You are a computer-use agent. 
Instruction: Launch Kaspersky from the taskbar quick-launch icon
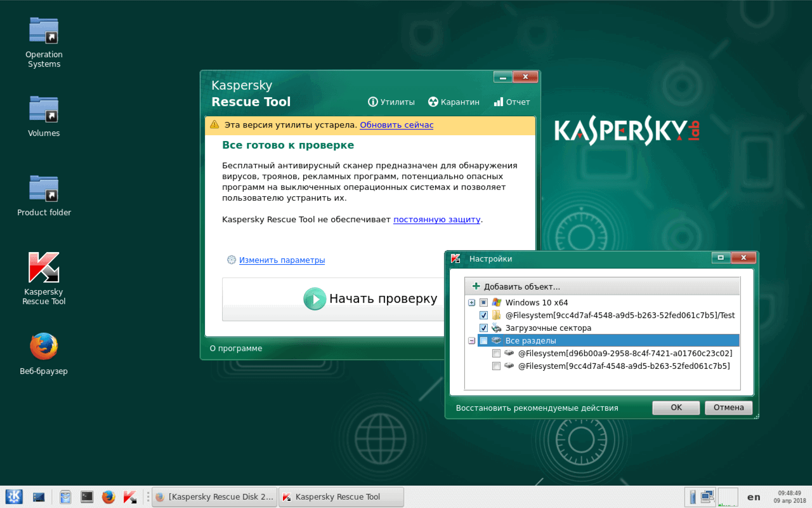130,497
